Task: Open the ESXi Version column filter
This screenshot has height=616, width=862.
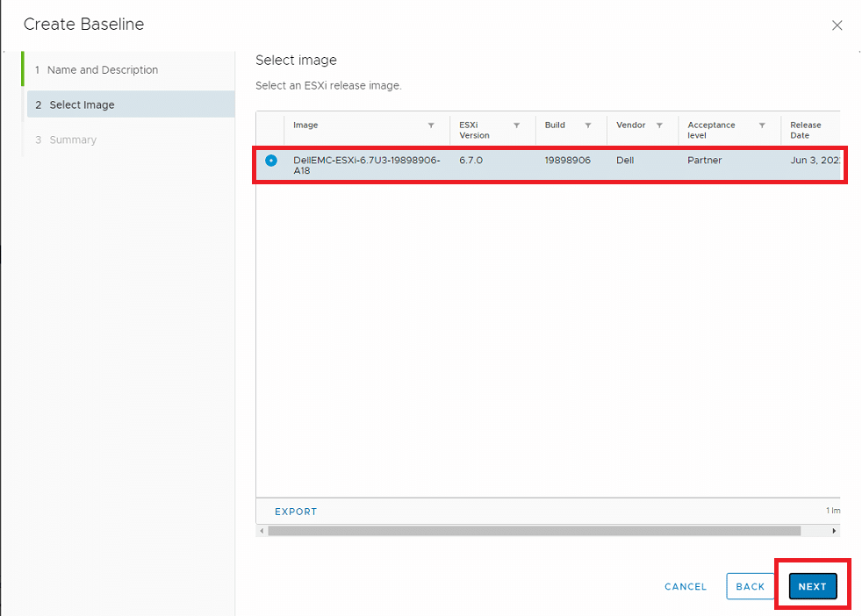Action: 517,125
